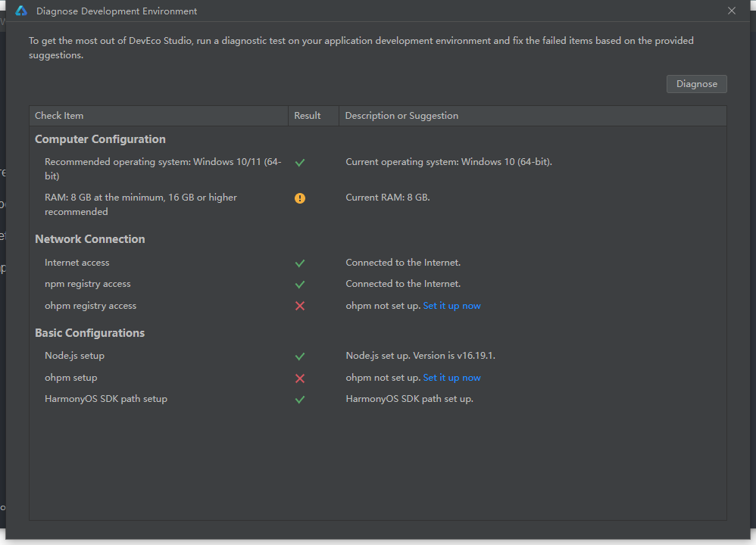
Task: Close the Diagnose Development Environment dialog
Action: click(732, 11)
